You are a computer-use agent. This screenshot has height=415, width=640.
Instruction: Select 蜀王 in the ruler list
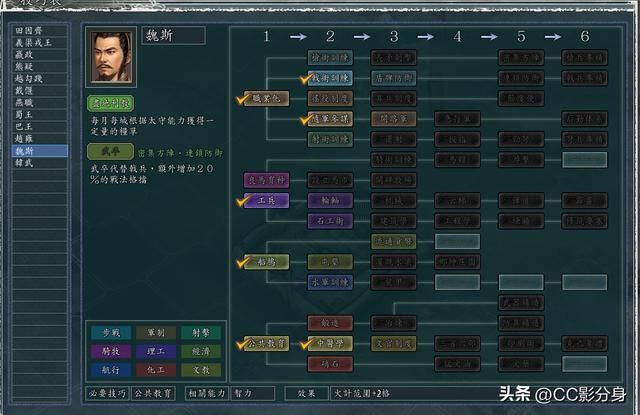[x=40, y=115]
